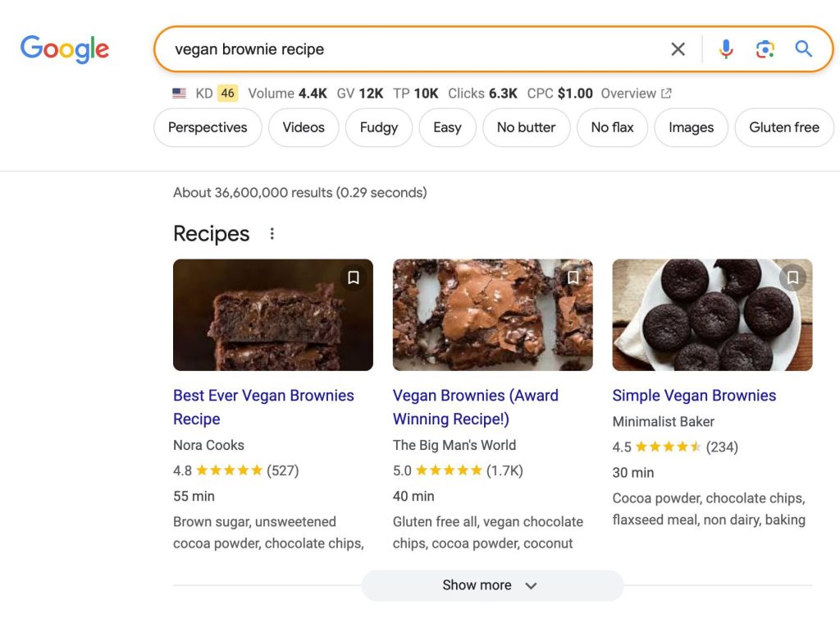The image size is (840, 628).
Task: Save the Award Winning Vegan Brownies card
Action: pos(573,277)
